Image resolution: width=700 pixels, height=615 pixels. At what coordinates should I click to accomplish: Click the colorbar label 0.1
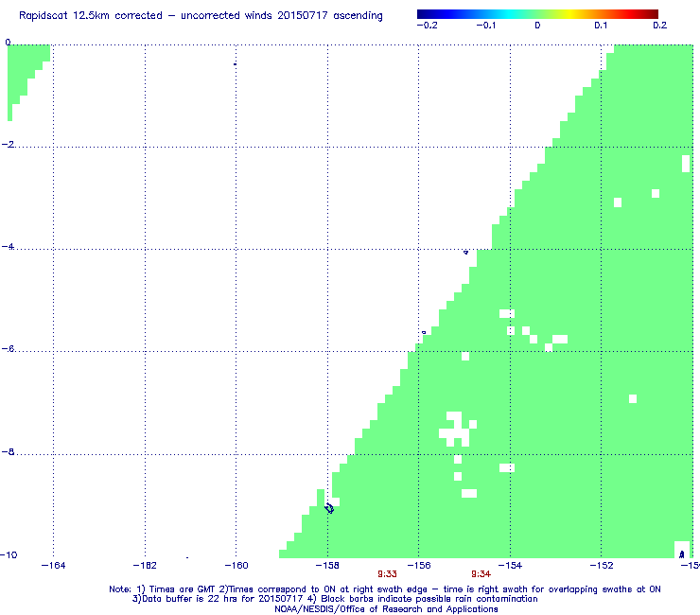[x=601, y=26]
